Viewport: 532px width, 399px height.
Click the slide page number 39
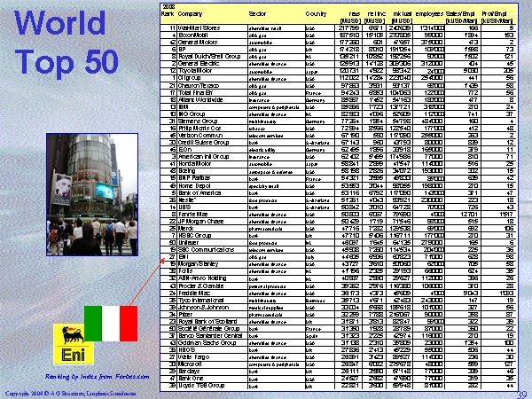(x=521, y=395)
